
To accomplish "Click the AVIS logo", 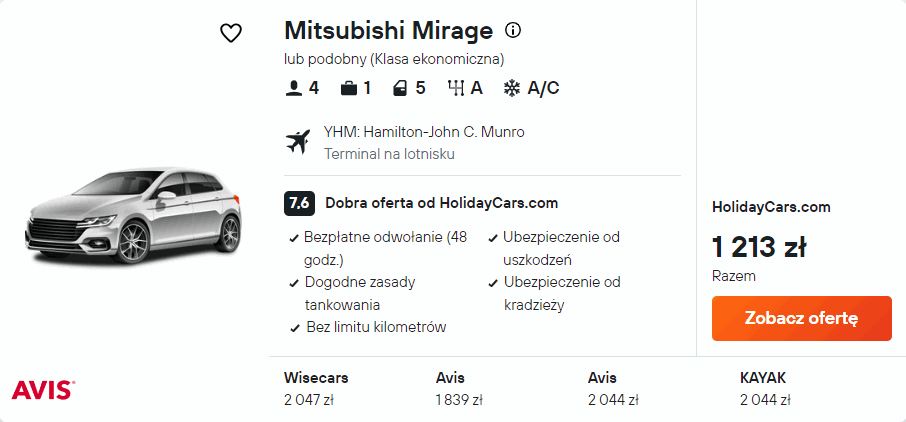I will (x=42, y=389).
